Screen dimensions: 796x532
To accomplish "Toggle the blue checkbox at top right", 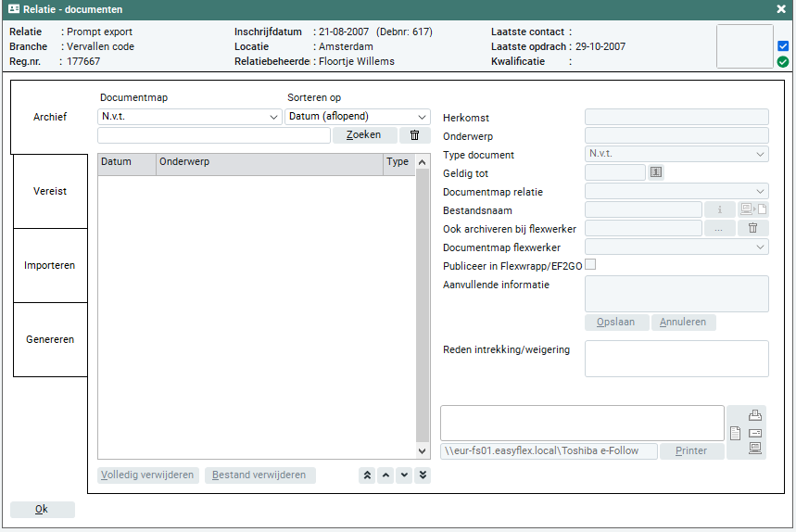I will 783,45.
